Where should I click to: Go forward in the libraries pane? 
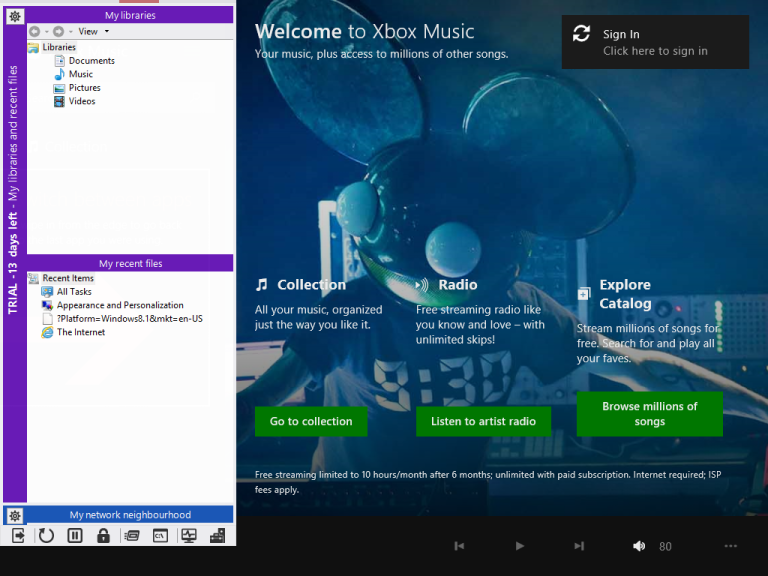pos(58,31)
